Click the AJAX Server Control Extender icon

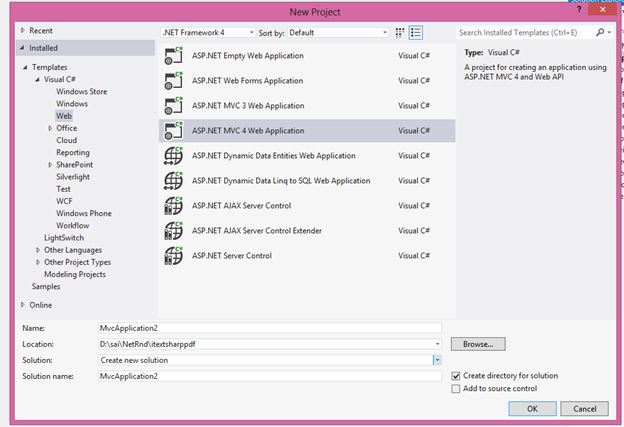[174, 231]
